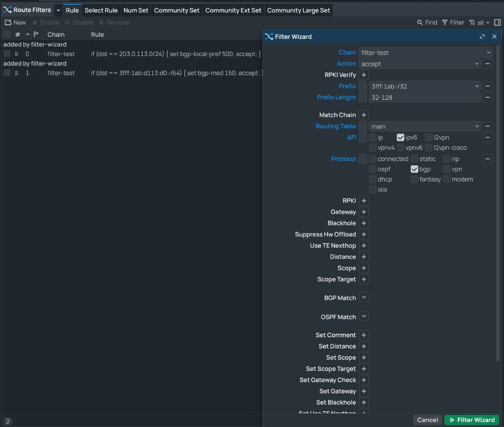Viewport: 504px width, 427px height.
Task: Add the Set Scope field
Action: click(x=363, y=357)
